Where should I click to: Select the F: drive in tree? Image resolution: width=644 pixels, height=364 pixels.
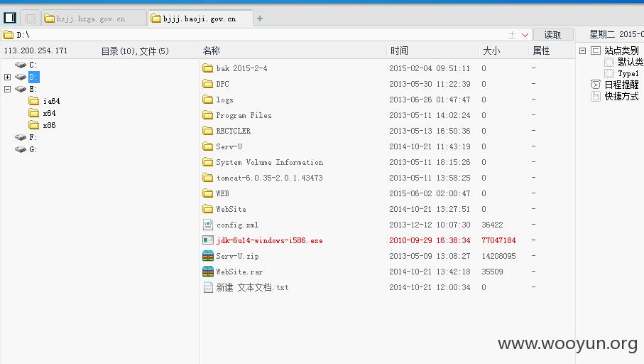click(x=33, y=137)
